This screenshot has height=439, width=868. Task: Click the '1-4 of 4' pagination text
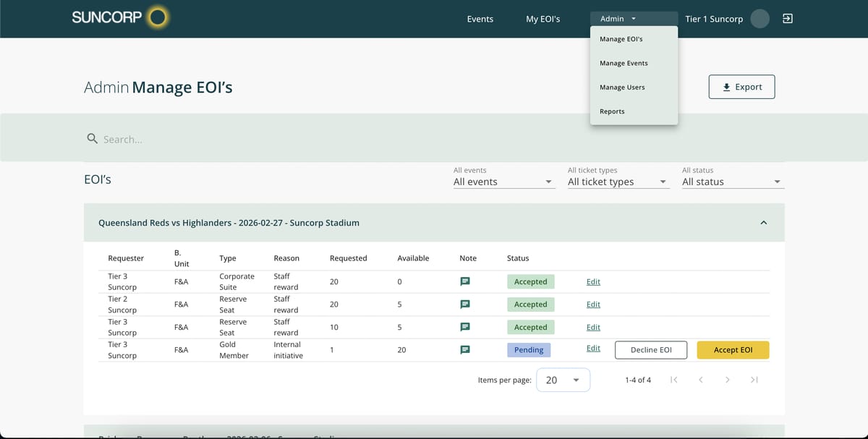(x=638, y=380)
